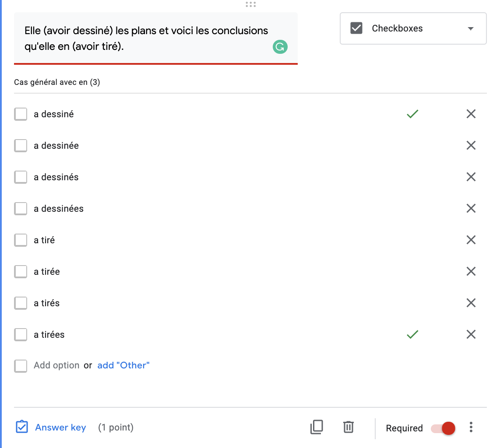
Task: Open the Checkboxes question type dropdown
Action: [413, 28]
